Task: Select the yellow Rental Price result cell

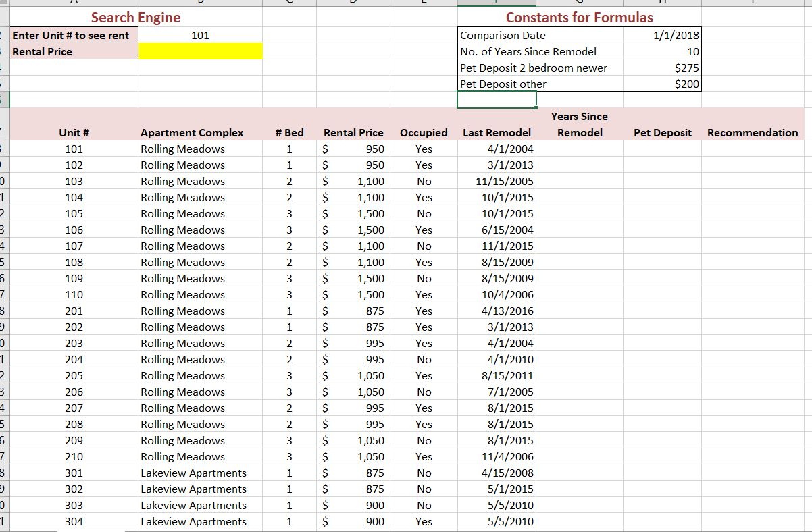Action: [x=200, y=51]
